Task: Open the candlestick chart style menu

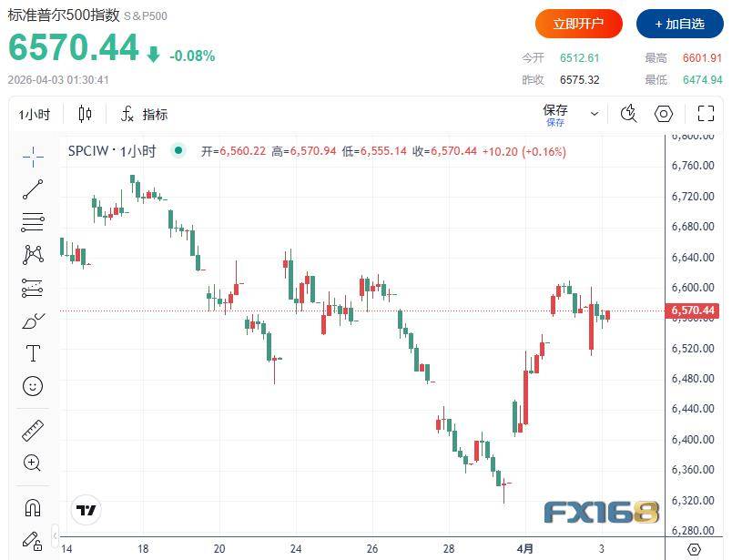Action: click(x=86, y=114)
